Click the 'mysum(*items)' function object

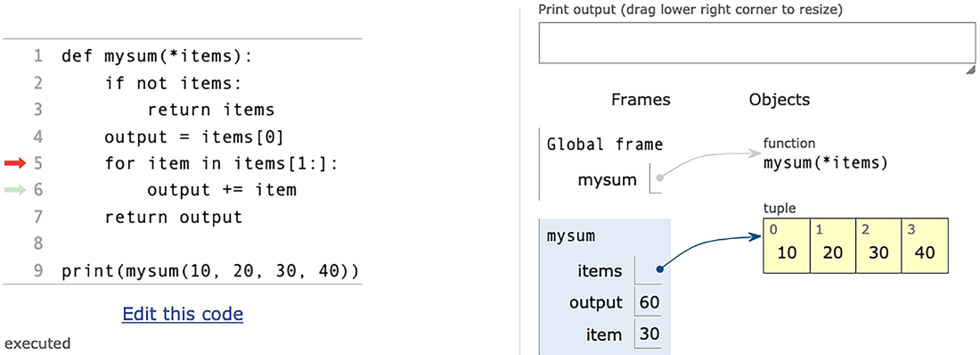(x=826, y=164)
